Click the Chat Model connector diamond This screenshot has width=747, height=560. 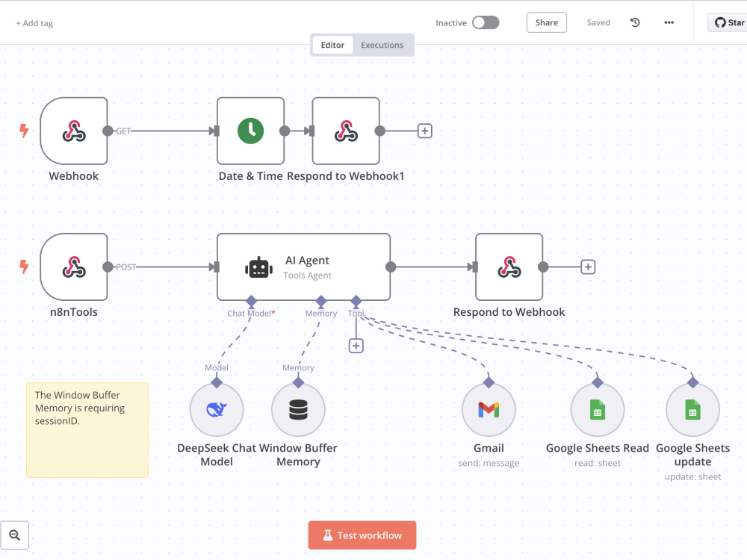click(x=251, y=301)
